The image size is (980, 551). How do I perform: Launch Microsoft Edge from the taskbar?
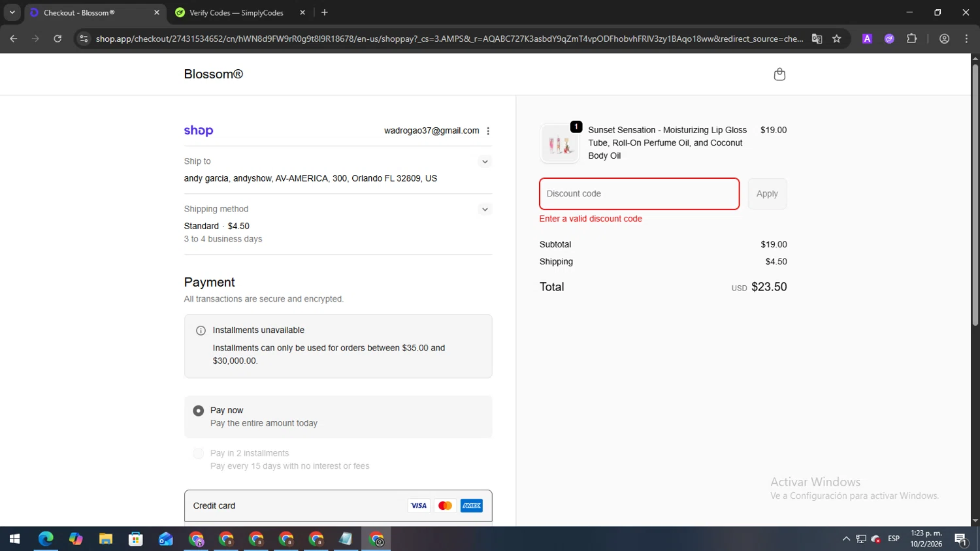coord(46,539)
